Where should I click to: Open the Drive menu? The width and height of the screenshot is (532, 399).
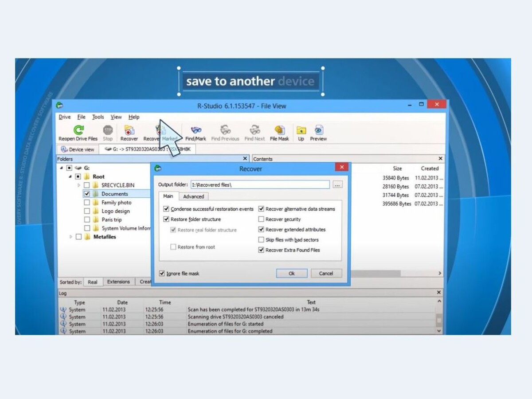[65, 117]
